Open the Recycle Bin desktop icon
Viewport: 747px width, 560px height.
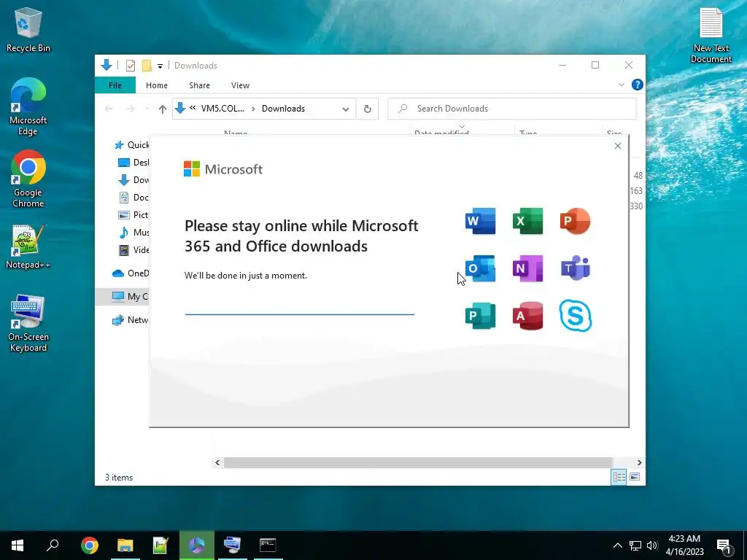click(x=28, y=30)
